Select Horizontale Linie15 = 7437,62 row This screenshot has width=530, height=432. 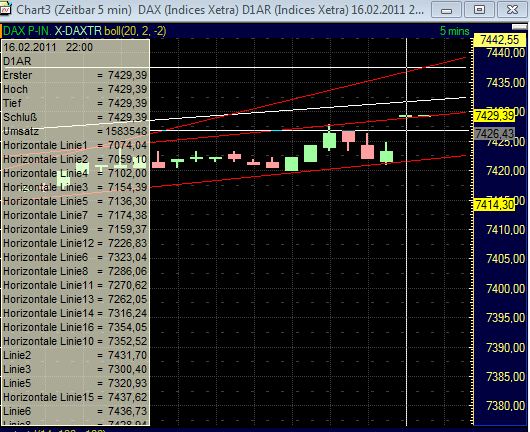[75, 398]
